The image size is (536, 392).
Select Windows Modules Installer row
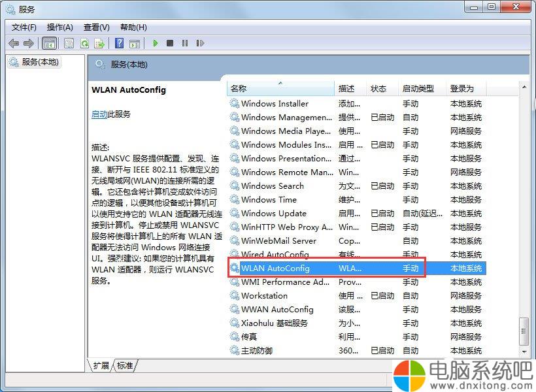(356, 144)
